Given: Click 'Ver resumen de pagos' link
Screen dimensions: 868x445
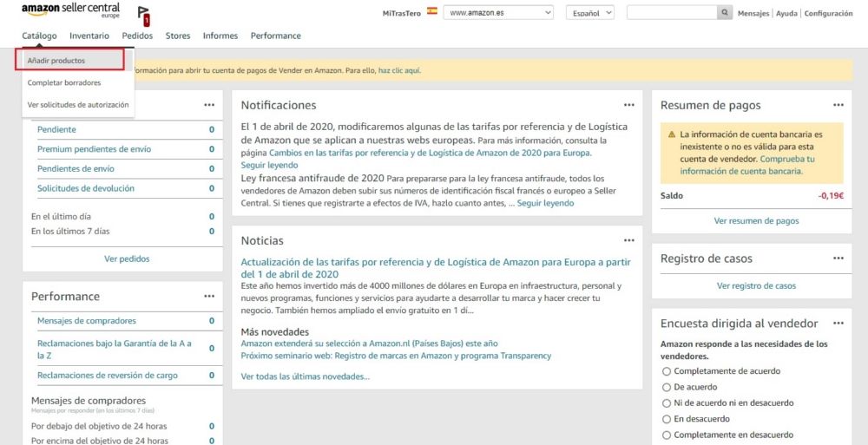Looking at the screenshot, I should (756, 220).
